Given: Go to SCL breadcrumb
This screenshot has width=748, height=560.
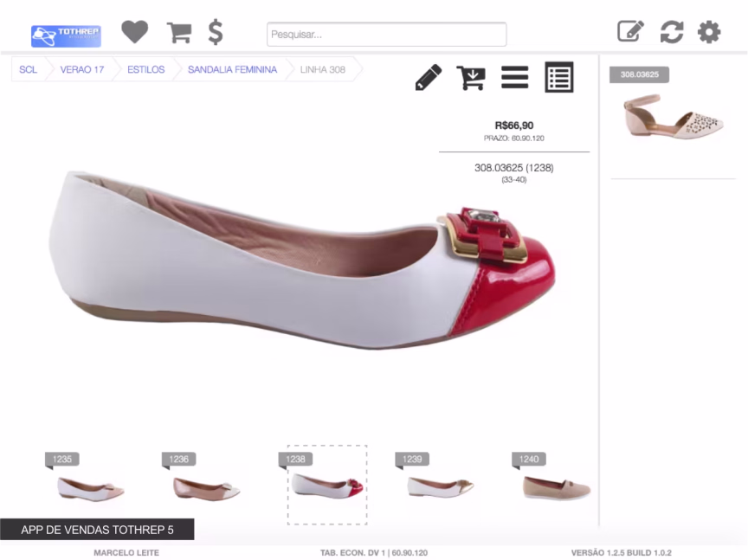Looking at the screenshot, I should pos(29,70).
